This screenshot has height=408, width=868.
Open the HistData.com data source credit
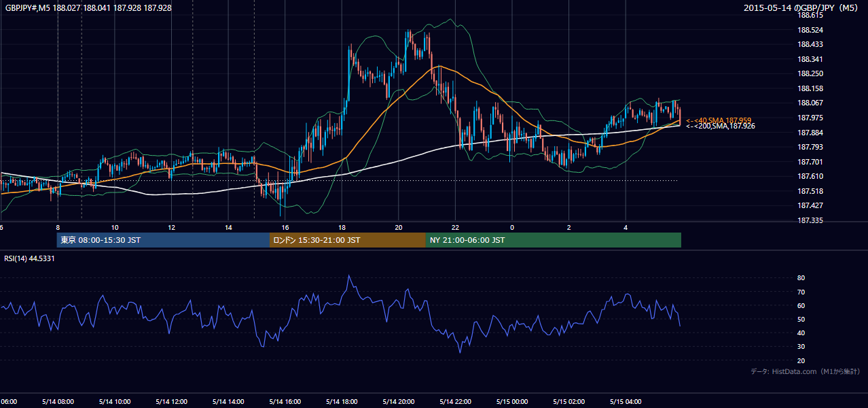[x=806, y=371]
